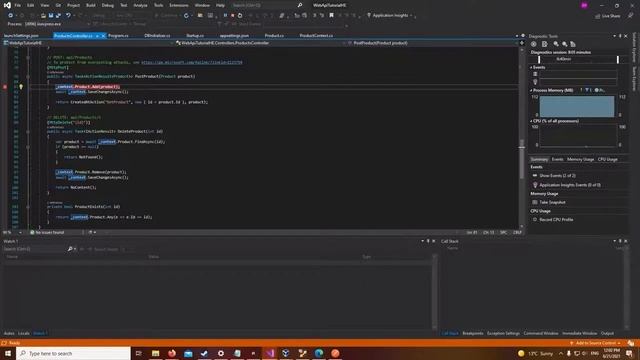Click the Undo toolbar icon
Viewport: 640px width, 360px height.
tap(68, 16)
